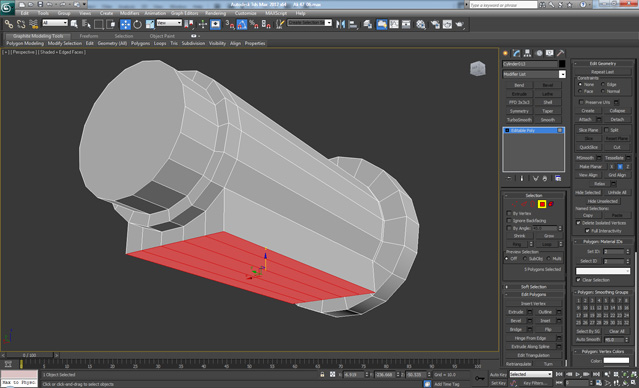The width and height of the screenshot is (639, 388).
Task: Open the Graph Editors menu
Action: tap(185, 13)
